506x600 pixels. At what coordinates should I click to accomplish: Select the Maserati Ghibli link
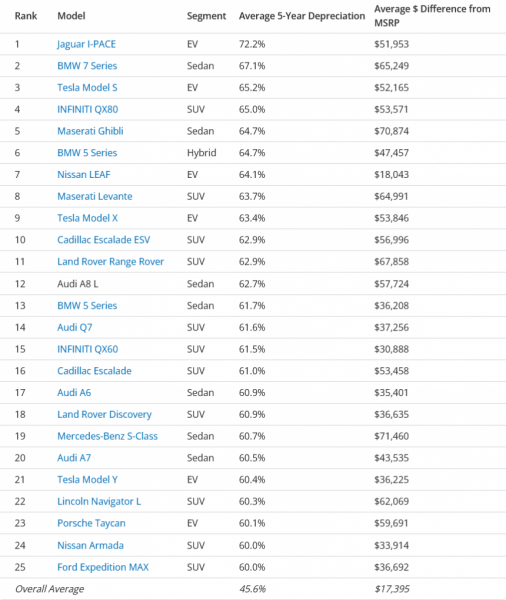coord(90,131)
